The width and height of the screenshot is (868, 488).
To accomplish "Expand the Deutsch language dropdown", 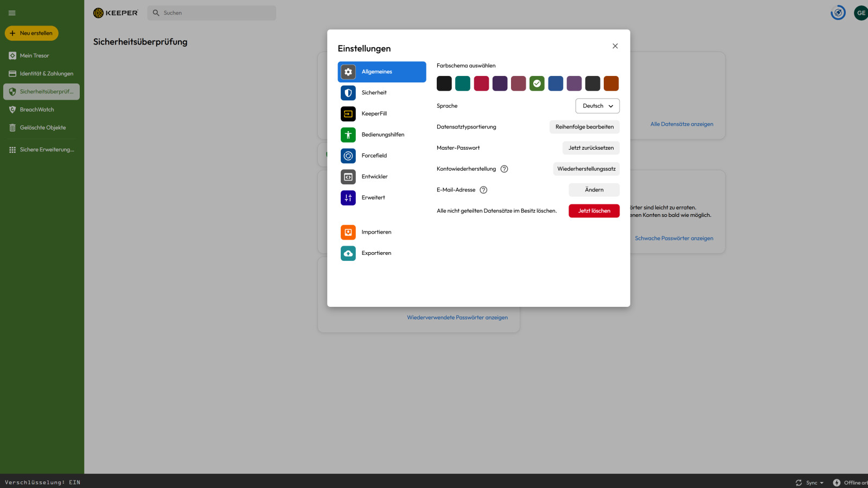I will (597, 106).
